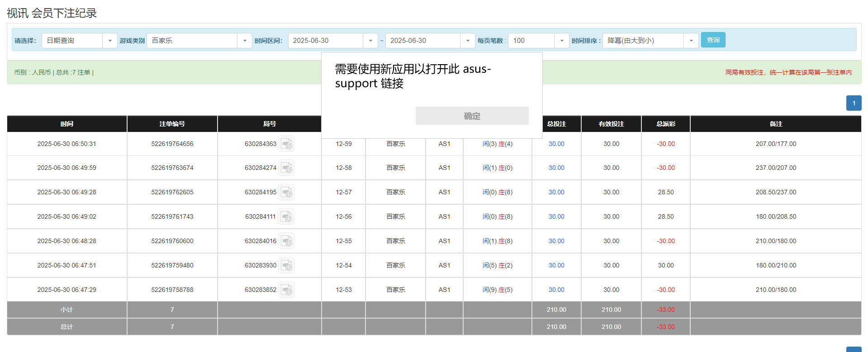
Task: Open the end date dropdown arrow
Action: [467, 41]
